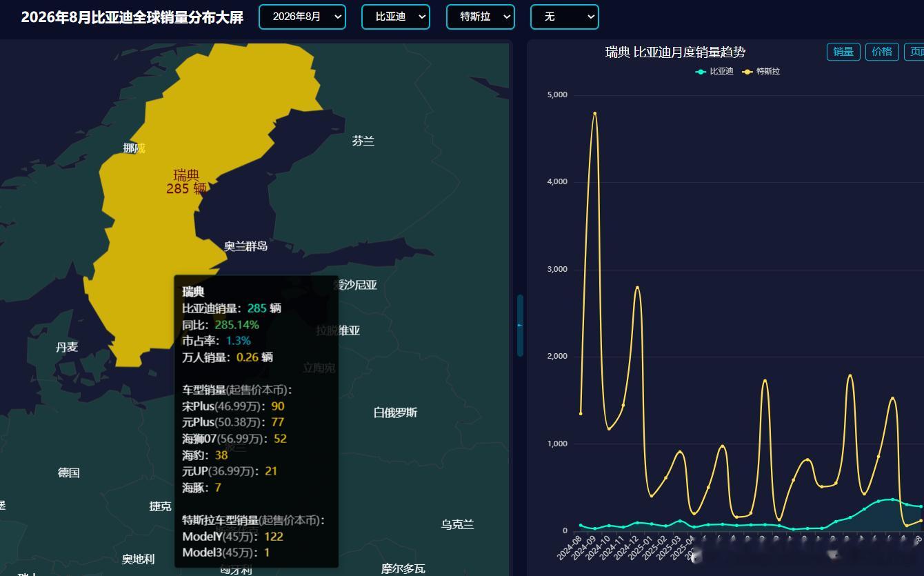This screenshot has height=576, width=924.
Task: Click 白俄罗斯 on the map
Action: [395, 413]
